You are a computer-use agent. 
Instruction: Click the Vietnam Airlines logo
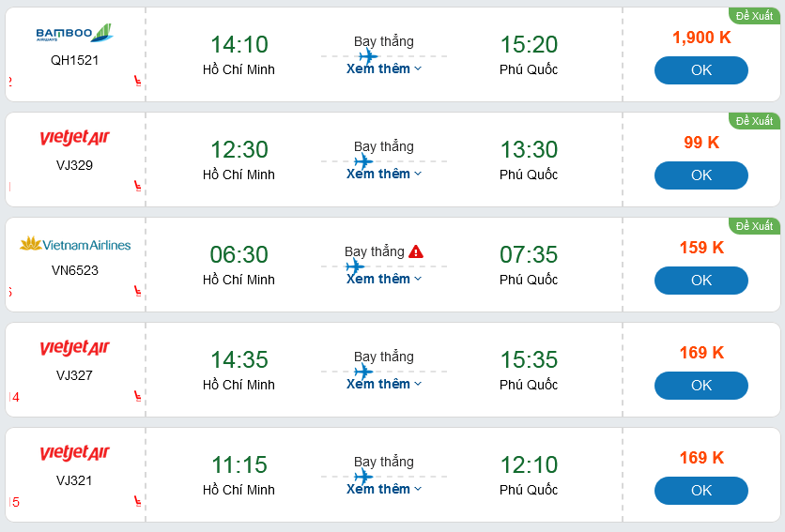pos(75,245)
